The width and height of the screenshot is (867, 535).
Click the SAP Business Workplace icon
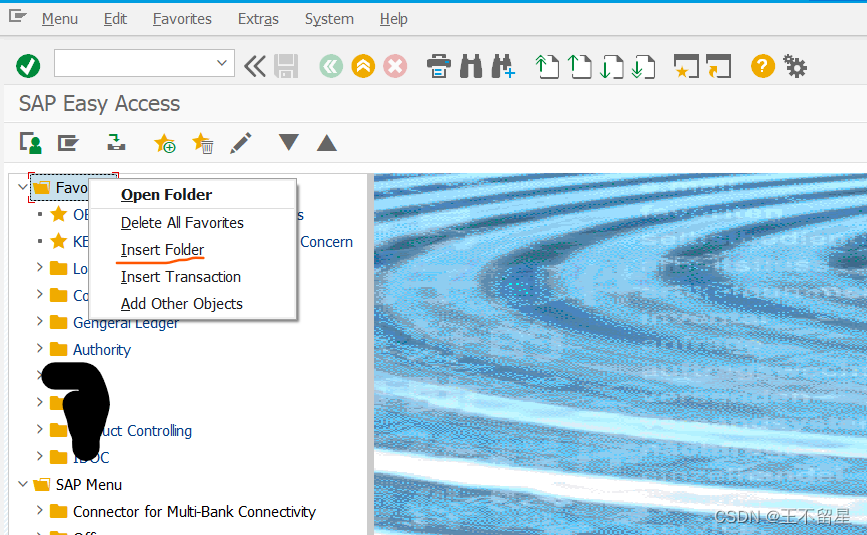(116, 143)
